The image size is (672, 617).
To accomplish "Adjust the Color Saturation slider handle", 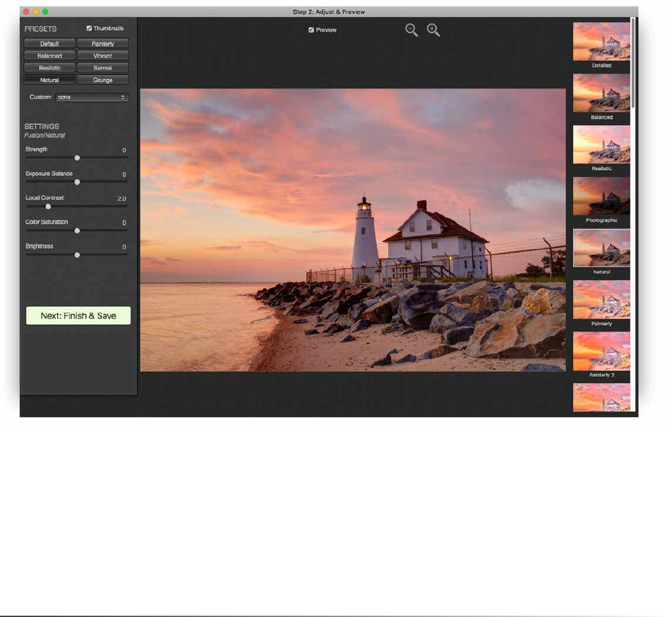I will 77,231.
